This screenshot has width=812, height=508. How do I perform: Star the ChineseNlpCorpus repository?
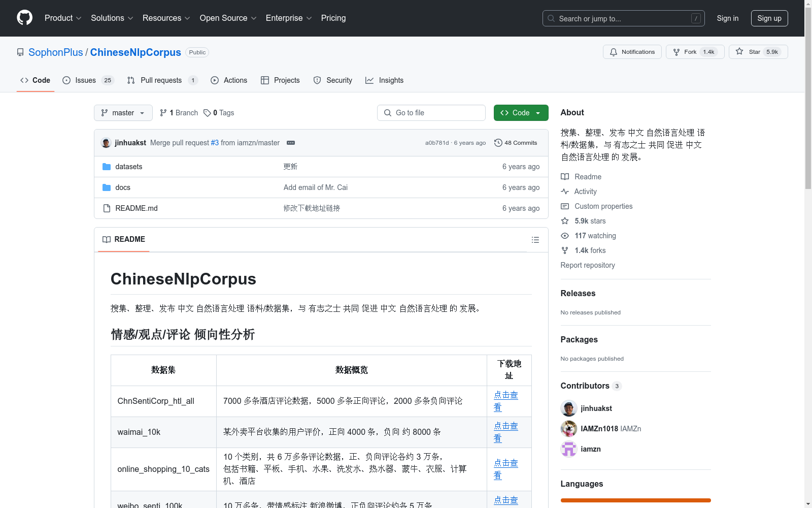pyautogui.click(x=758, y=52)
